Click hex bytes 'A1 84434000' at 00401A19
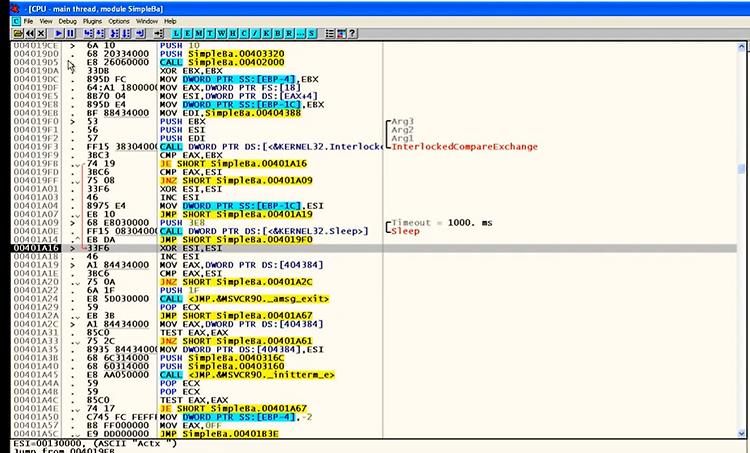Screen dimensions: 750x453 (x=118, y=265)
